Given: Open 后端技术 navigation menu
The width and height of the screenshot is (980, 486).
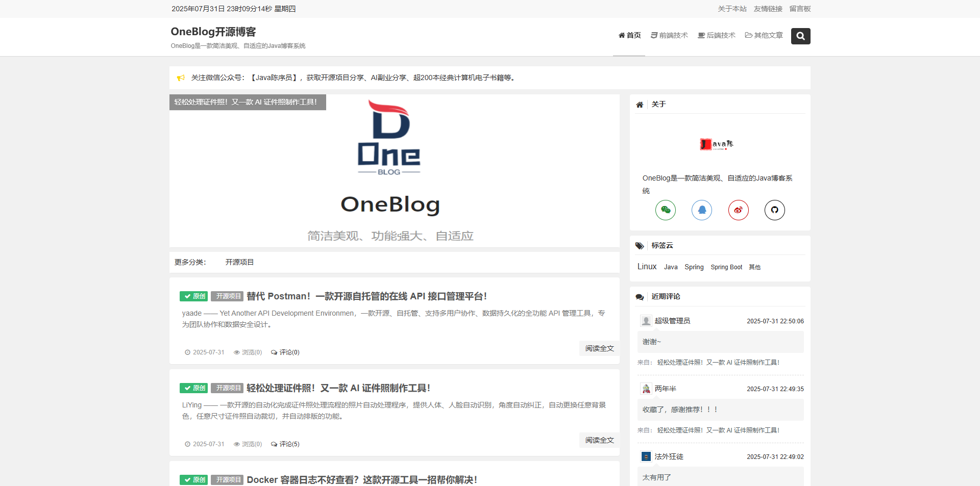Looking at the screenshot, I should pyautogui.click(x=717, y=35).
